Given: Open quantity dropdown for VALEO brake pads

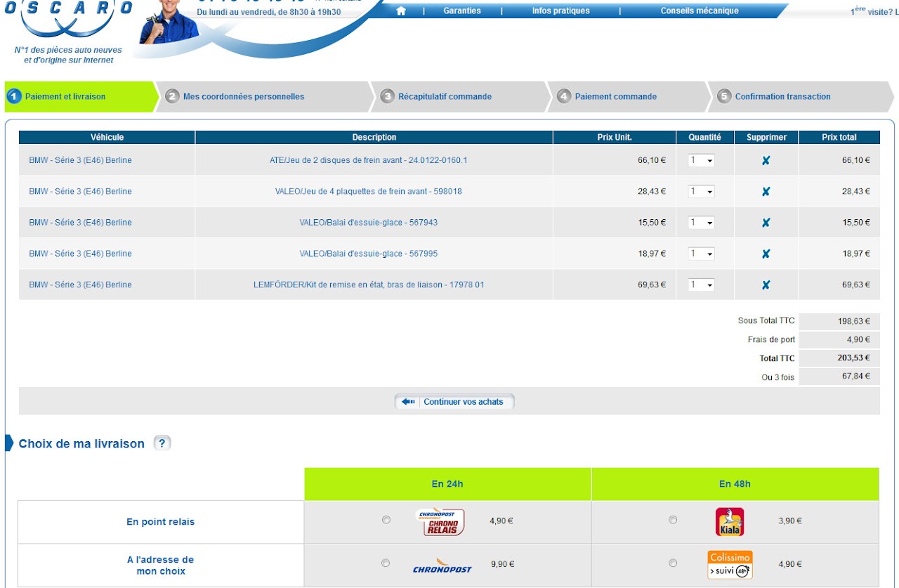Looking at the screenshot, I should coord(701,191).
